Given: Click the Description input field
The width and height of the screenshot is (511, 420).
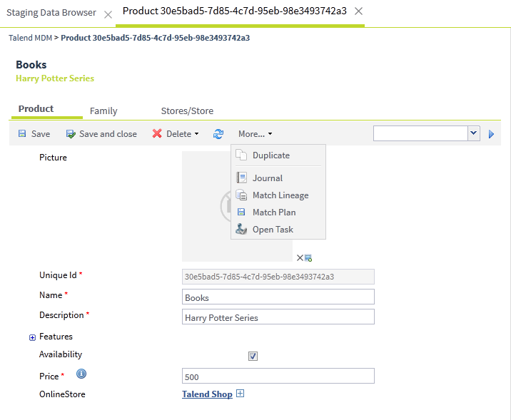Looking at the screenshot, I should [x=278, y=317].
